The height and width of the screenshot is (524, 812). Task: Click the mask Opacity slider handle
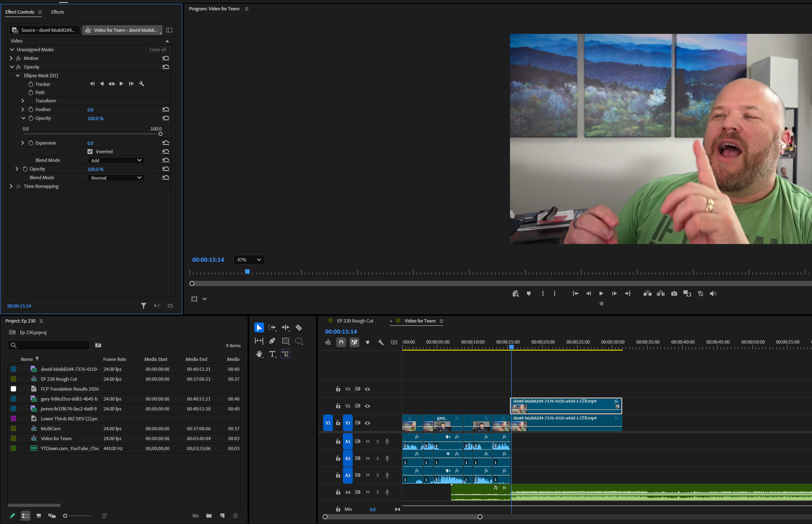click(x=161, y=134)
